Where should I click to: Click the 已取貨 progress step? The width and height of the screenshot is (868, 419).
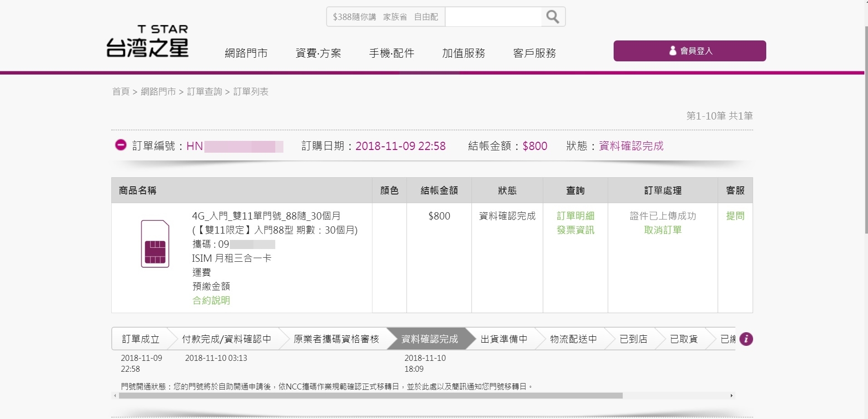pos(684,339)
